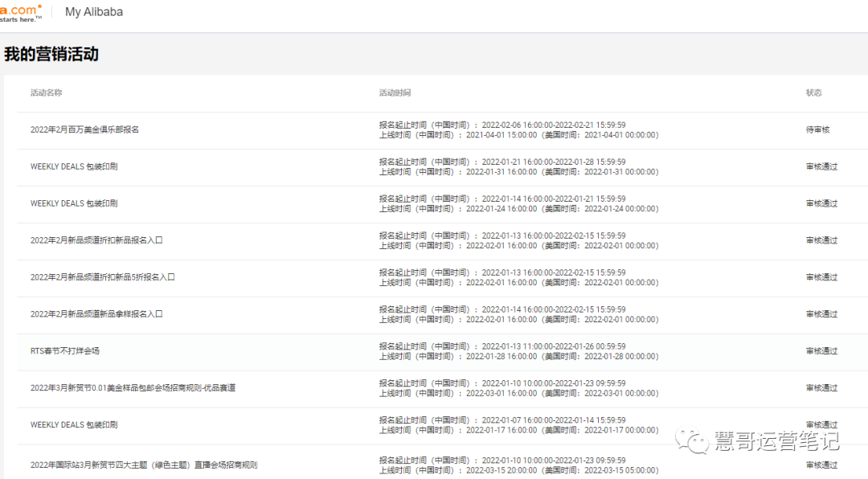Click the 我的营销活动 page heading
The width and height of the screenshot is (868, 479).
coord(50,52)
